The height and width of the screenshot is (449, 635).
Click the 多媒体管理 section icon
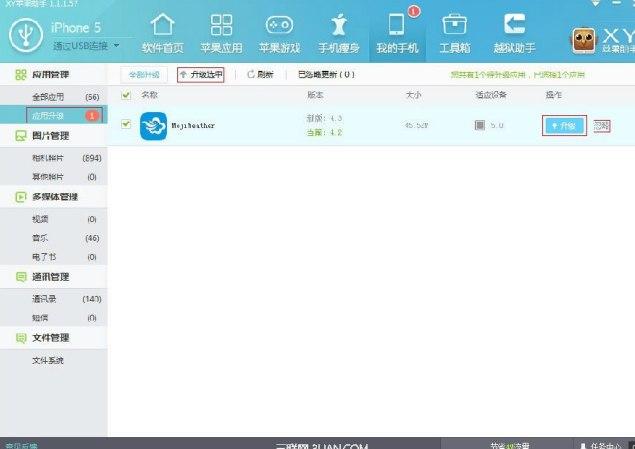(x=21, y=197)
